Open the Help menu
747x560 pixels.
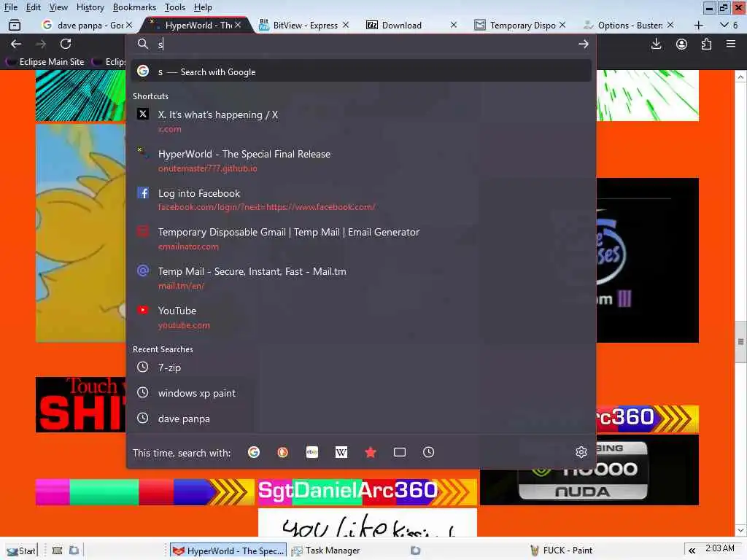(x=203, y=7)
